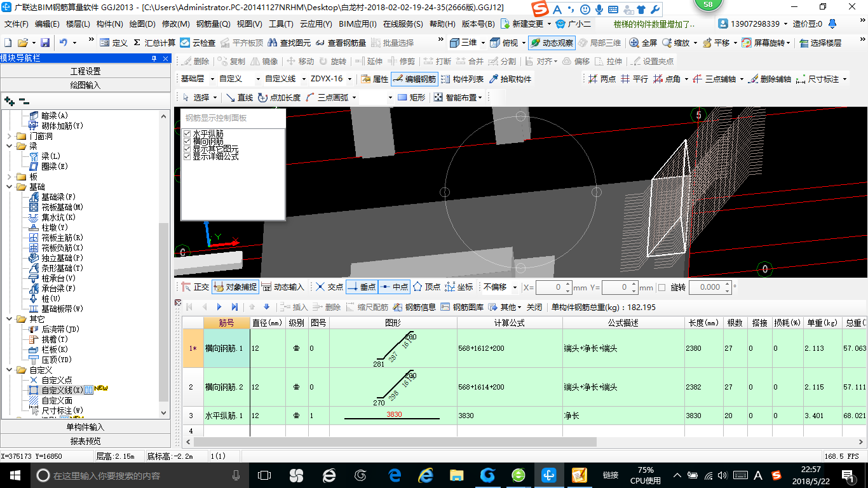Image resolution: width=868 pixels, height=488 pixels.
Task: Click 删除辅轴 delete auxiliary axis
Action: click(769, 79)
